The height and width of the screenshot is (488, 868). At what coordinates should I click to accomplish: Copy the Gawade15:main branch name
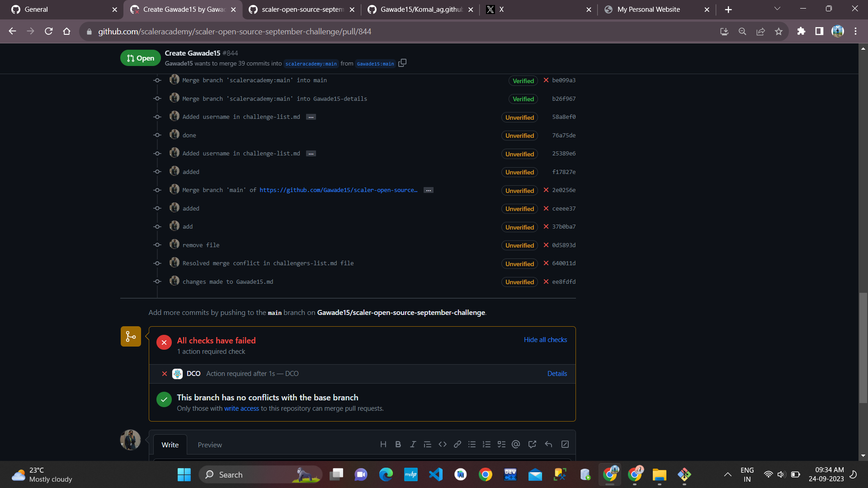[x=402, y=63]
